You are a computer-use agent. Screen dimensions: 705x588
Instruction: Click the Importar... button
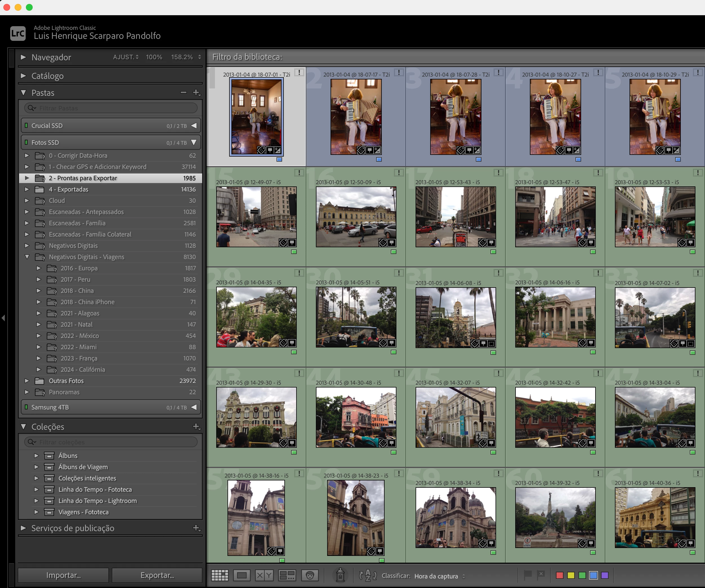[63, 575]
